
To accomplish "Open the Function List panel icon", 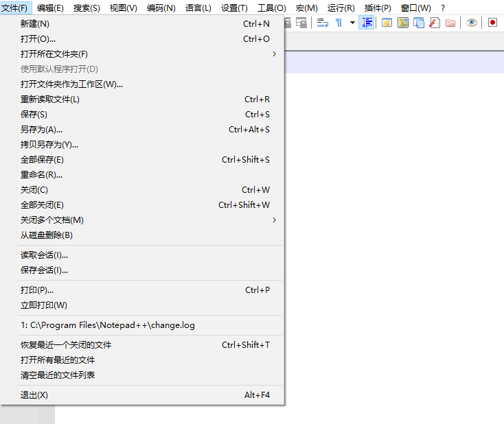I will point(435,23).
